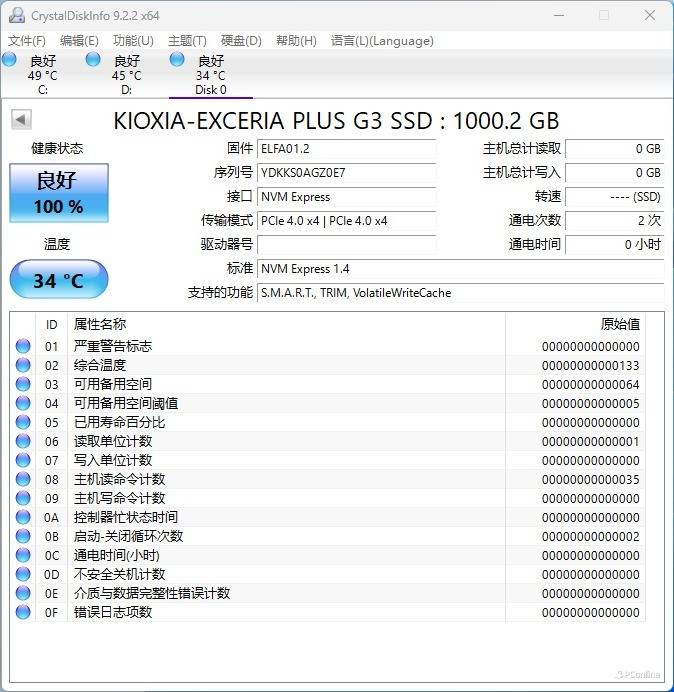Screen dimensions: 674x692
Task: Click the 良好 100% health status button
Action: [x=59, y=193]
